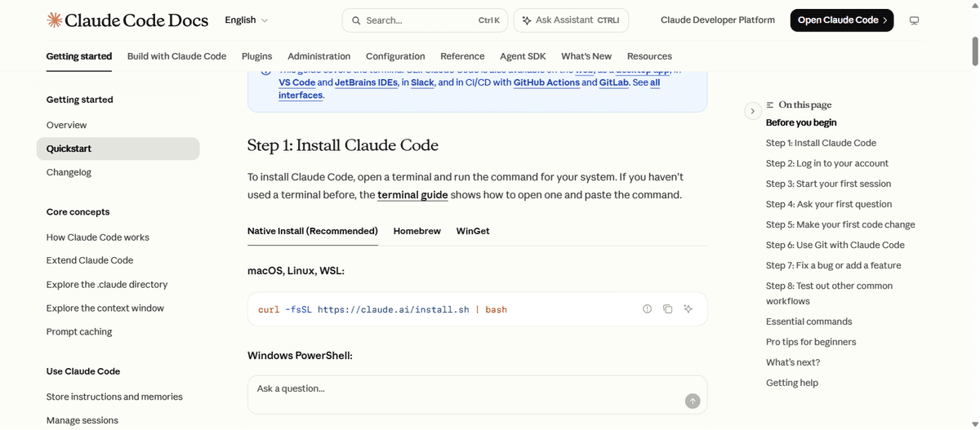This screenshot has height=430, width=980.
Task: Open the Build with Claude Code tab
Action: [x=176, y=56]
